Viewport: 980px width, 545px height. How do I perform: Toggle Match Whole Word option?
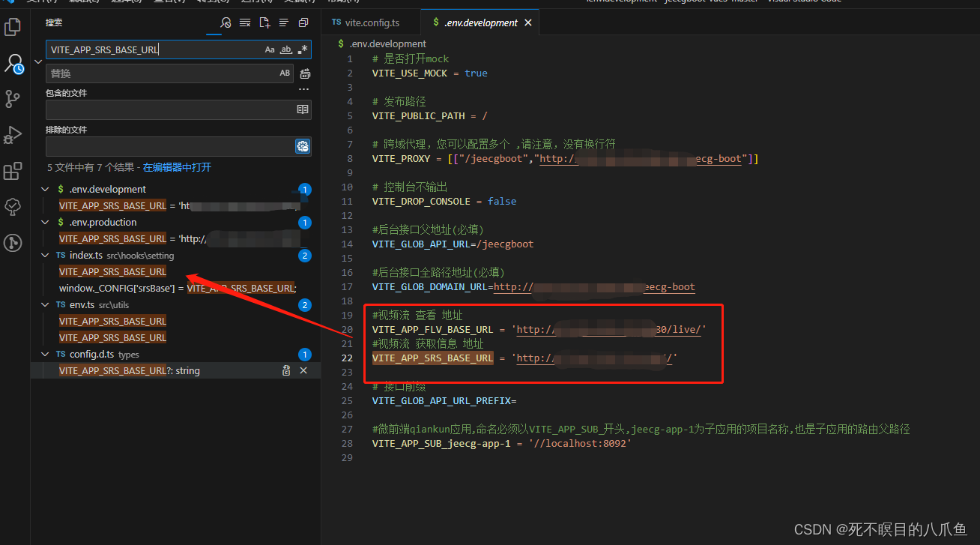[x=286, y=49]
